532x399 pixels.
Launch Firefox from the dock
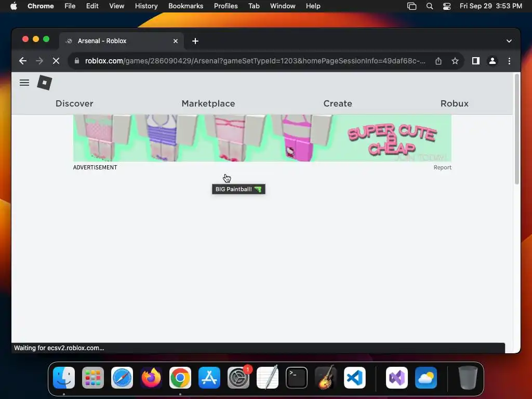pyautogui.click(x=151, y=378)
